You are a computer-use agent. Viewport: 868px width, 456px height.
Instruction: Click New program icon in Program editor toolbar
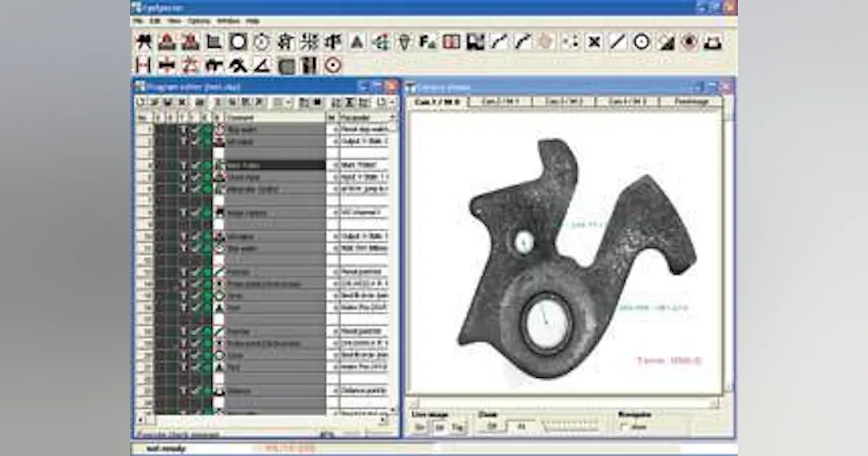(x=142, y=103)
